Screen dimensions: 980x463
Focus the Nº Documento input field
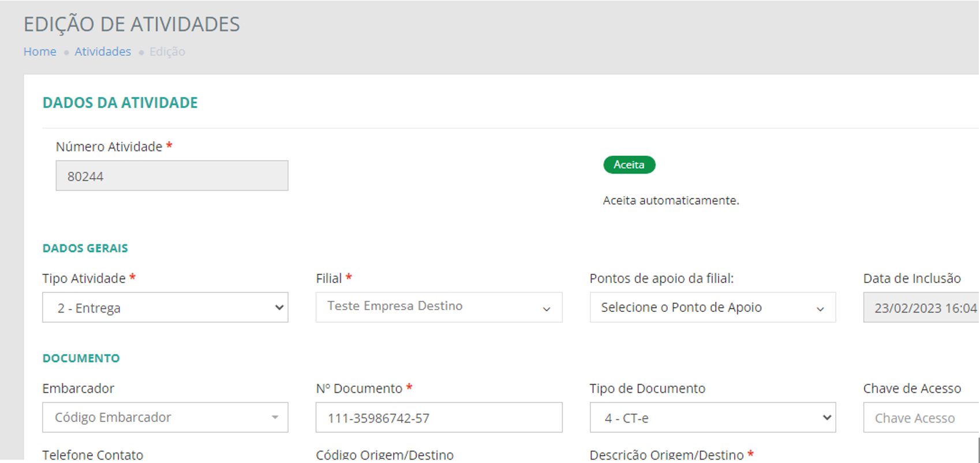pos(439,418)
